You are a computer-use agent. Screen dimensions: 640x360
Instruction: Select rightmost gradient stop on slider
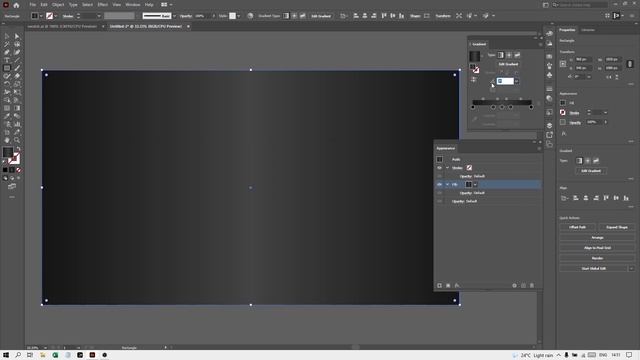pos(531,107)
